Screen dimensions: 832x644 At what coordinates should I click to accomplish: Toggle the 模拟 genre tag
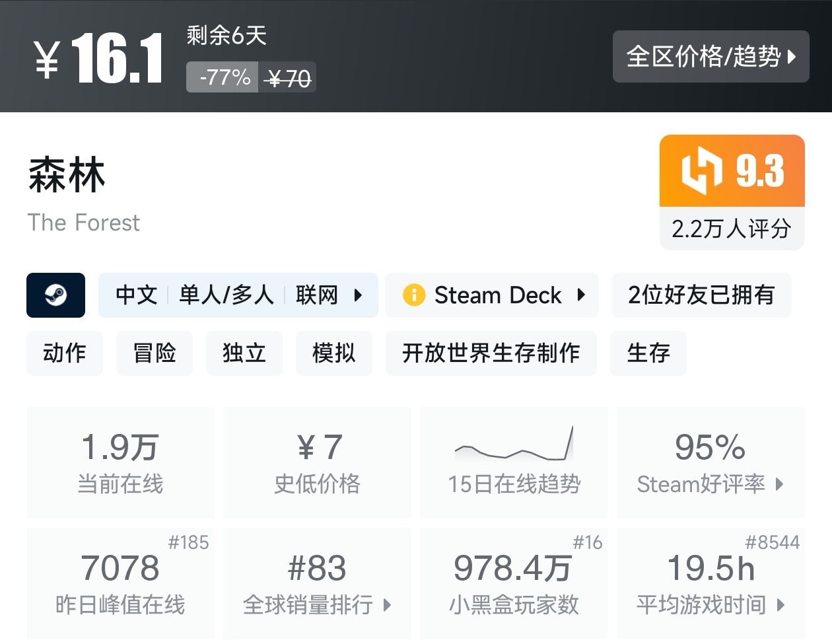click(x=334, y=353)
